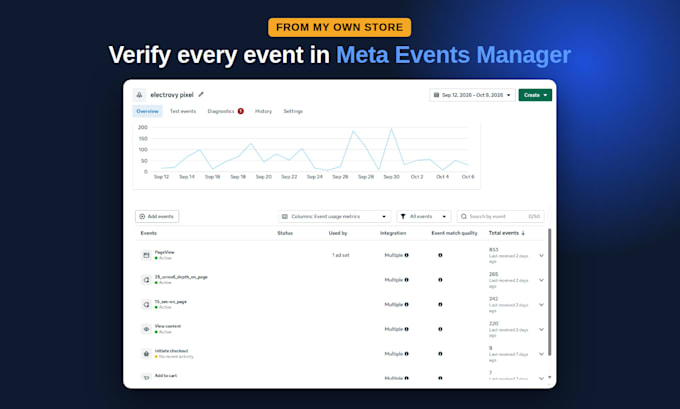Click the scrollbar down arrow in events table
680x409 pixels.
(x=550, y=377)
